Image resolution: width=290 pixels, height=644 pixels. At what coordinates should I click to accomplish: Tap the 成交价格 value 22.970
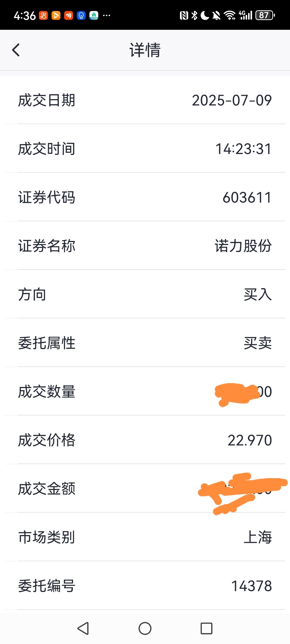pyautogui.click(x=250, y=440)
